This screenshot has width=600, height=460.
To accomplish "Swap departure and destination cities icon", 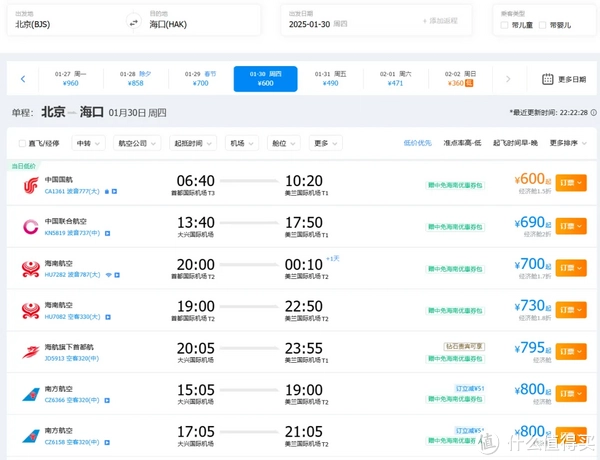I will click(133, 21).
